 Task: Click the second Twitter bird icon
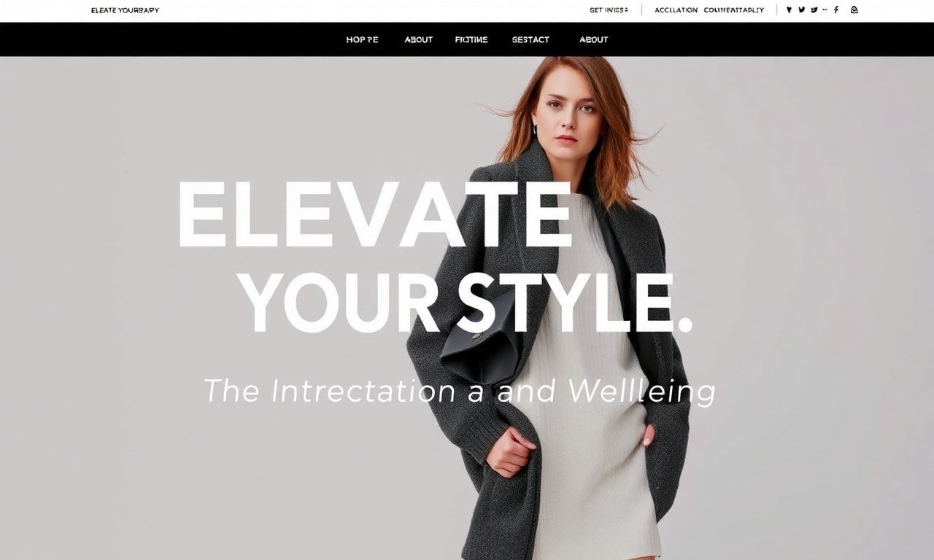[814, 9]
